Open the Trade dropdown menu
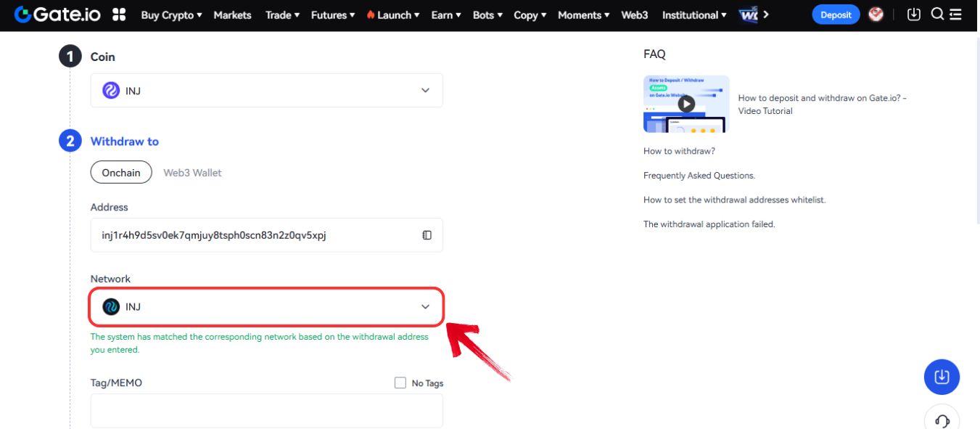 coord(281,15)
